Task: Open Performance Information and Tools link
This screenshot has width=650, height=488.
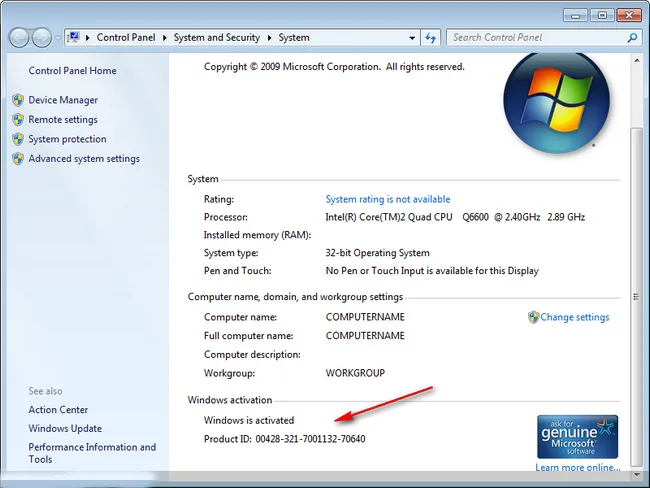Action: click(92, 453)
